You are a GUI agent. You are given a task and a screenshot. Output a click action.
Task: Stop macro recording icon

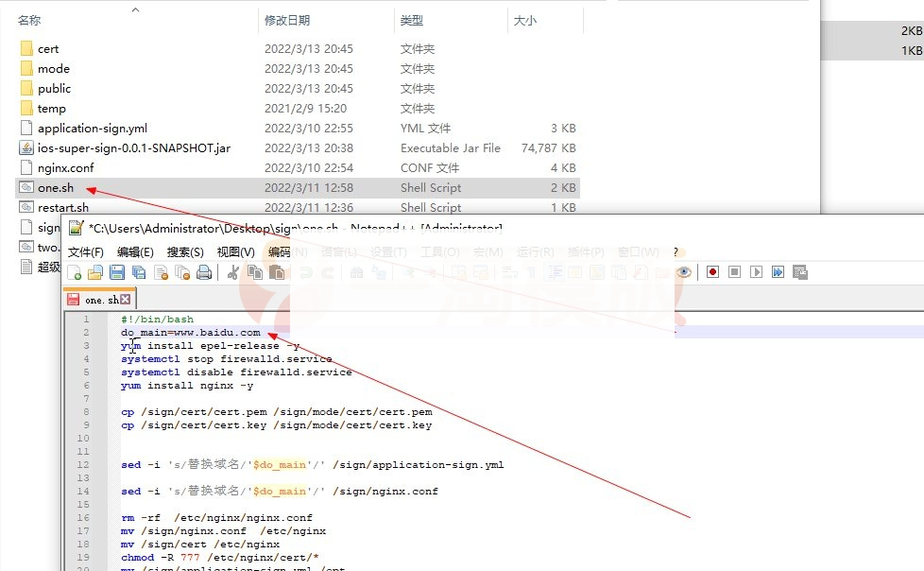[735, 272]
